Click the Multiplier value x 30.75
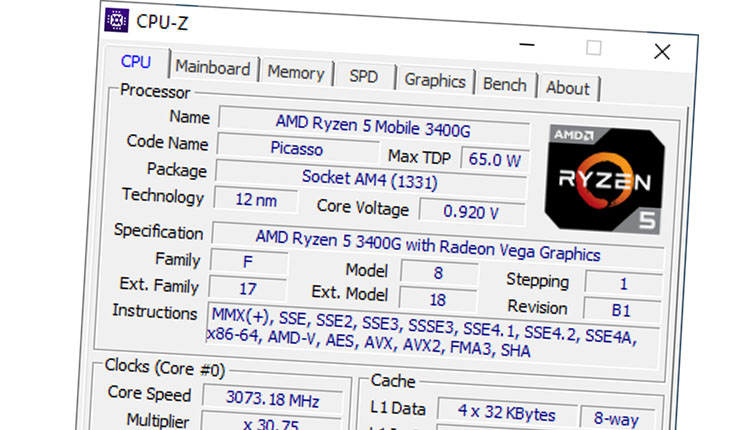The width and height of the screenshot is (750, 430). (x=271, y=423)
